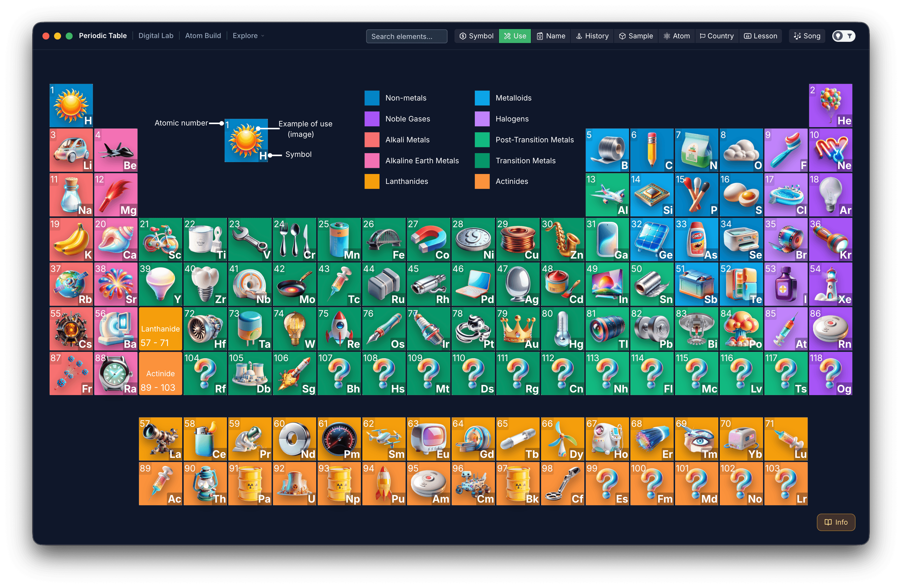Click the Noble Gases purple legend swatch
902x588 pixels.
pyautogui.click(x=372, y=119)
